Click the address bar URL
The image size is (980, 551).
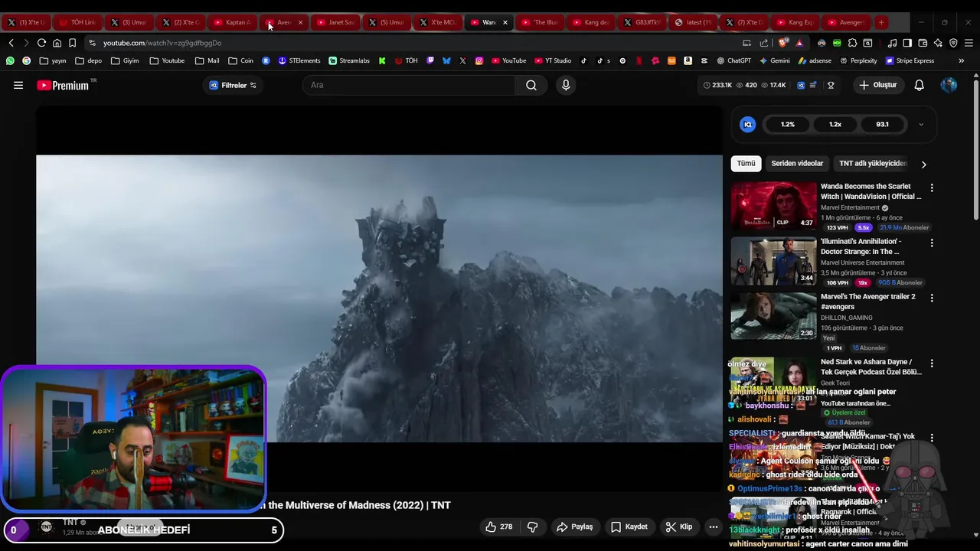[x=162, y=43]
